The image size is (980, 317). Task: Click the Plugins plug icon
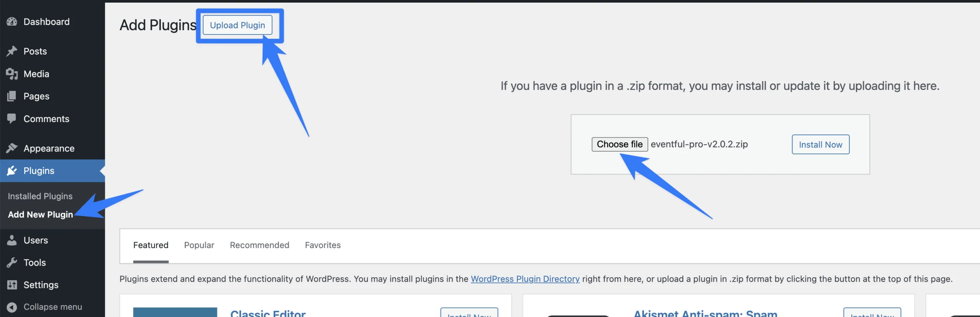(12, 171)
